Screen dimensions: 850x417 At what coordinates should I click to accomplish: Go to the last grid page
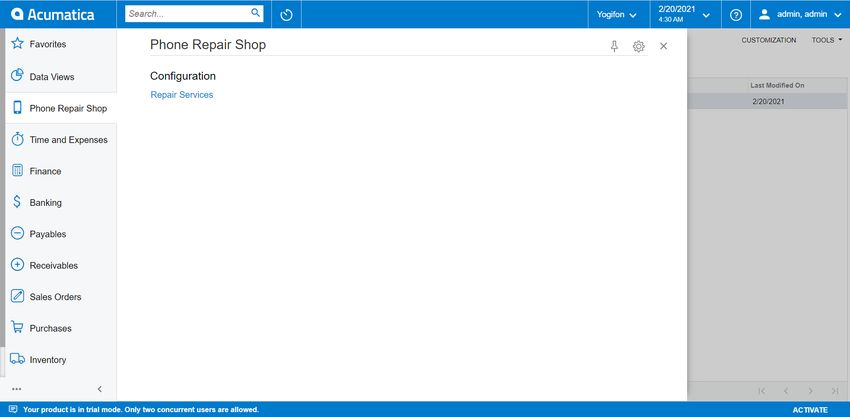[x=835, y=390]
